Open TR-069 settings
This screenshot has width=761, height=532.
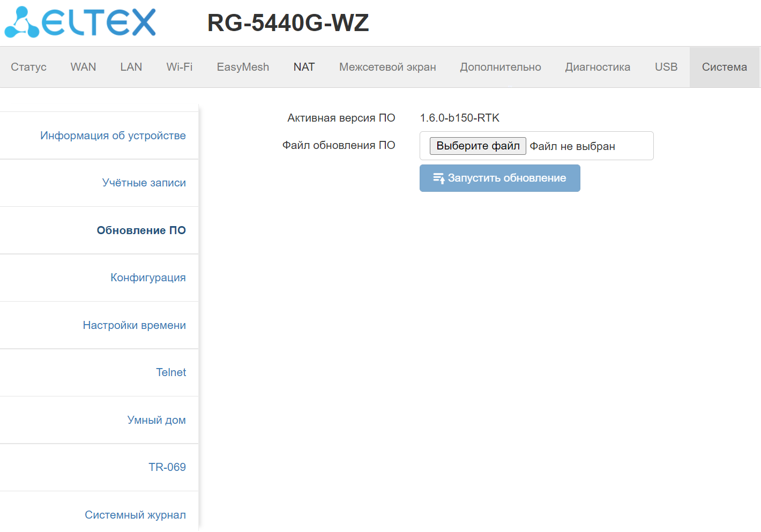click(x=167, y=467)
